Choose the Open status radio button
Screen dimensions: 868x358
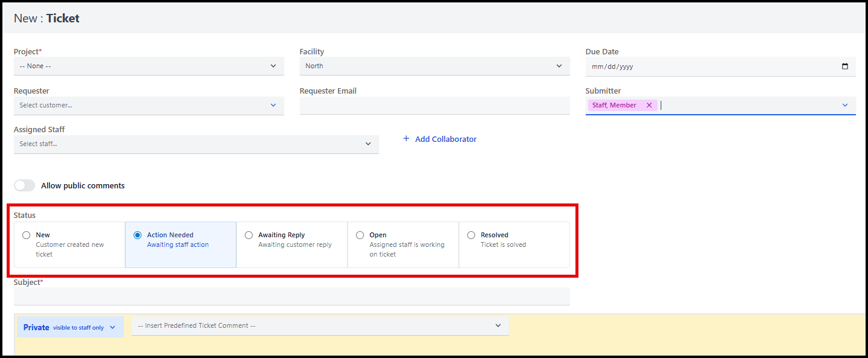click(x=360, y=235)
